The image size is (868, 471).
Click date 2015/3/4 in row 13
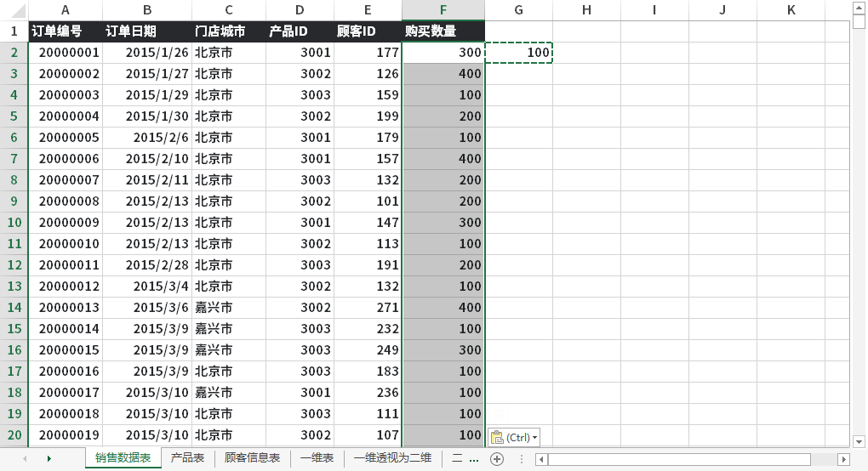pos(147,287)
